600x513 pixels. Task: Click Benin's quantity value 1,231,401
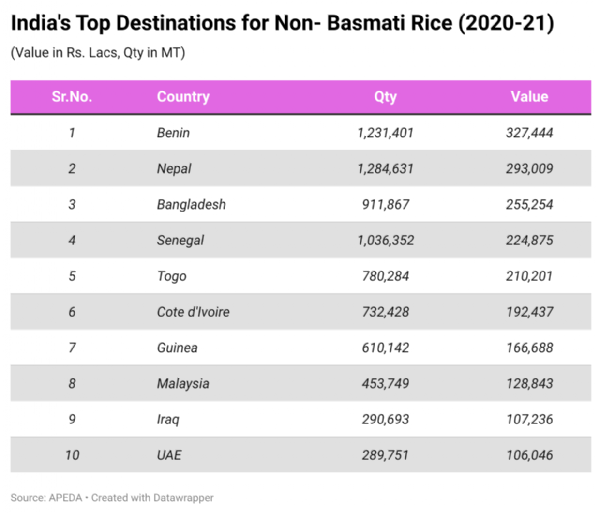tap(385, 133)
